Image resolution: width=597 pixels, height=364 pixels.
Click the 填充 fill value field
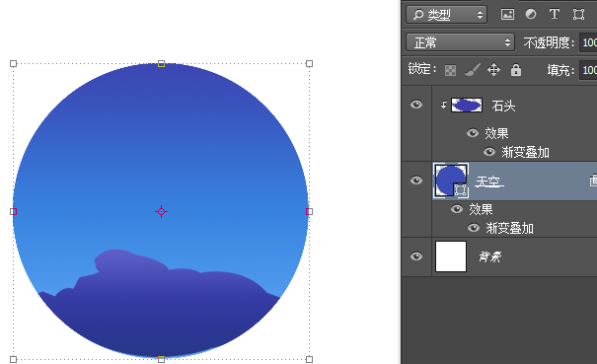pos(588,70)
